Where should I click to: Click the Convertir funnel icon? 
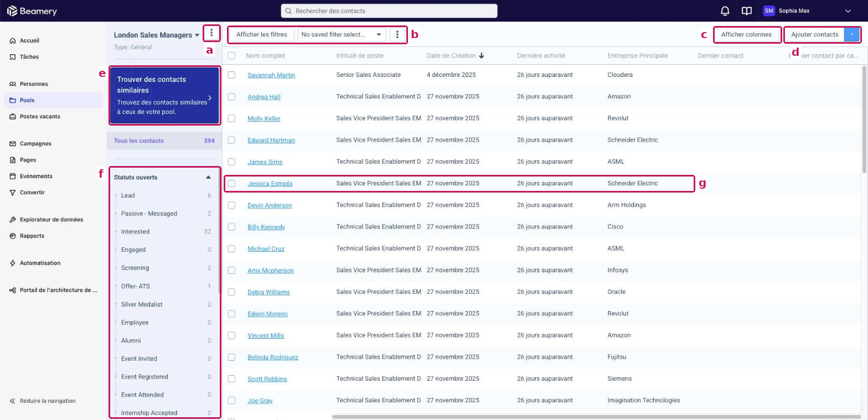[13, 193]
